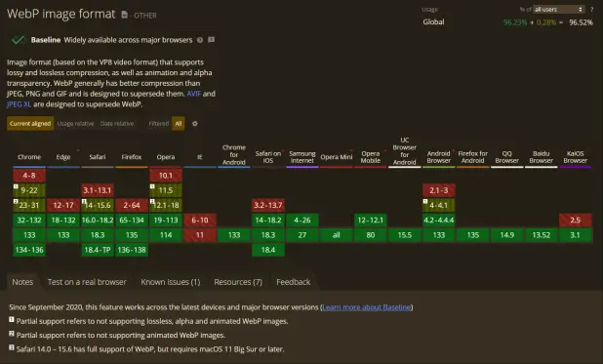Viewport: 603px width, 364px height.
Task: Click the Edge column header
Action: pos(63,157)
